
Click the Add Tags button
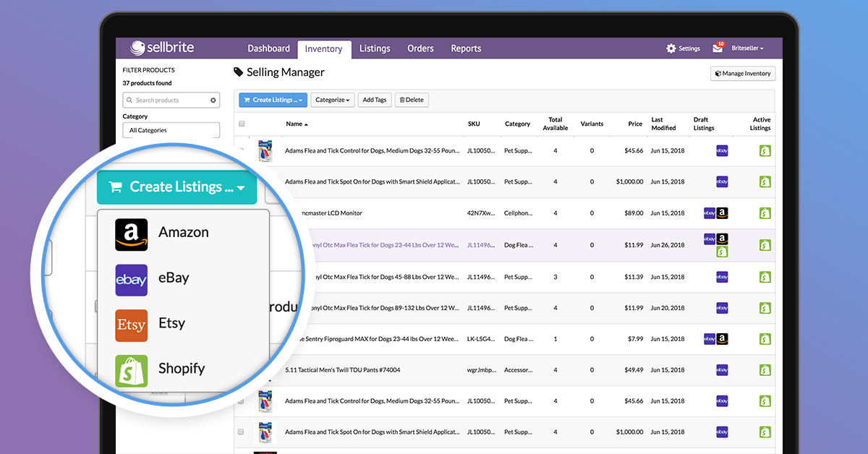point(375,100)
